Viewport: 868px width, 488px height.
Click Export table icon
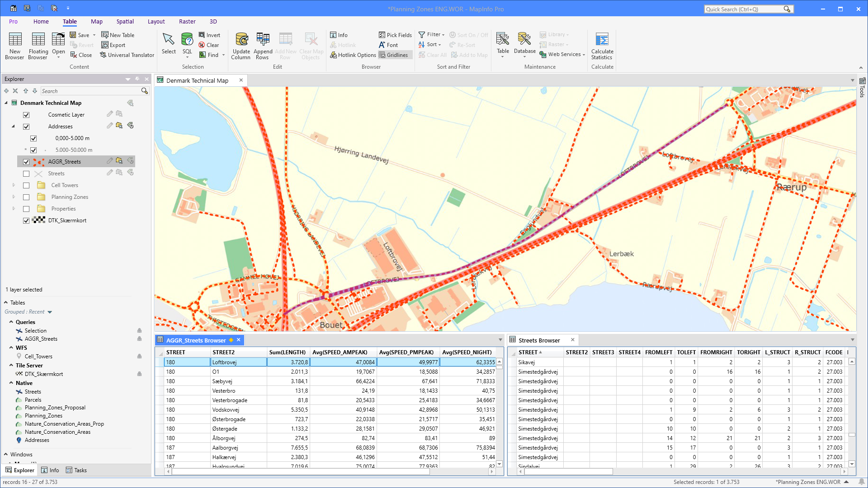click(x=113, y=45)
